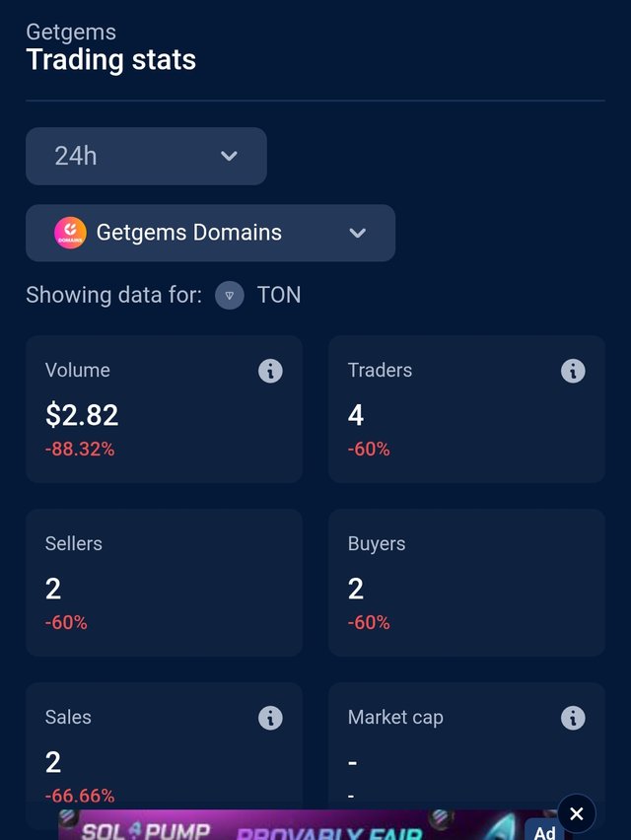Select the TON currency icon
This screenshot has width=631, height=840.
coord(230,295)
